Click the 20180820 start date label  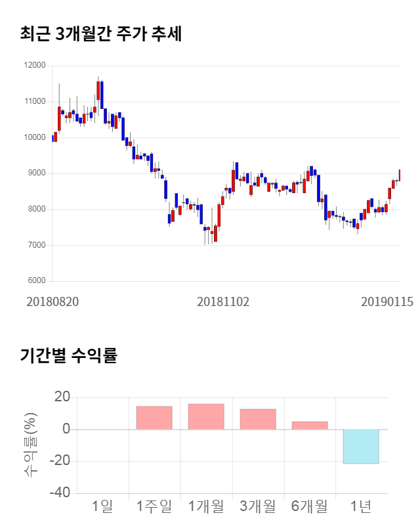[52, 301]
